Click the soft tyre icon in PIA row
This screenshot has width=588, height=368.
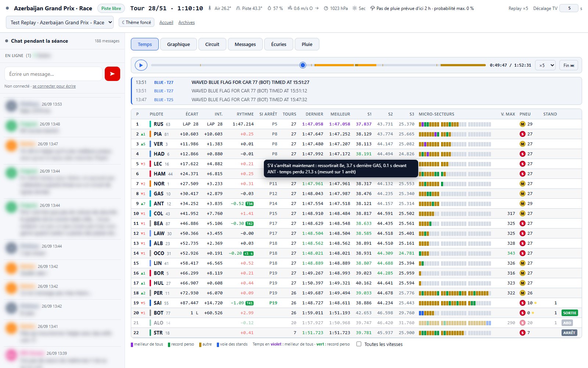pos(522,134)
